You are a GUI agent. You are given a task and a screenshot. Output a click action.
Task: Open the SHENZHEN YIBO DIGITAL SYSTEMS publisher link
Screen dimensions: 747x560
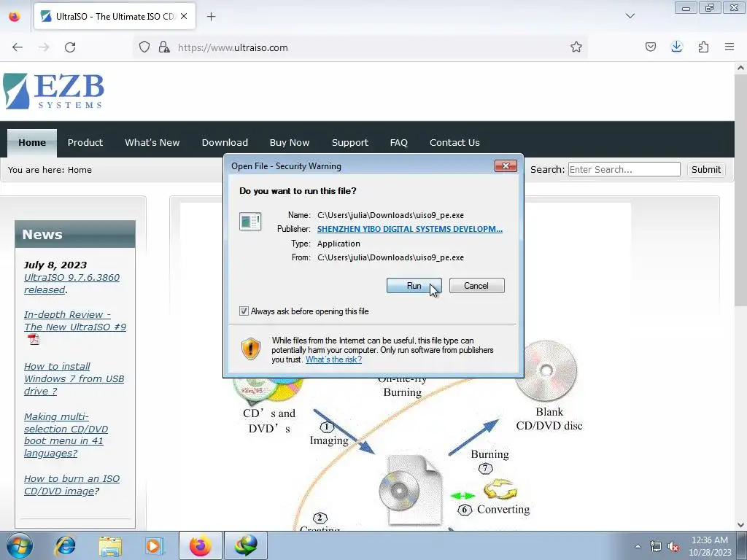click(410, 229)
